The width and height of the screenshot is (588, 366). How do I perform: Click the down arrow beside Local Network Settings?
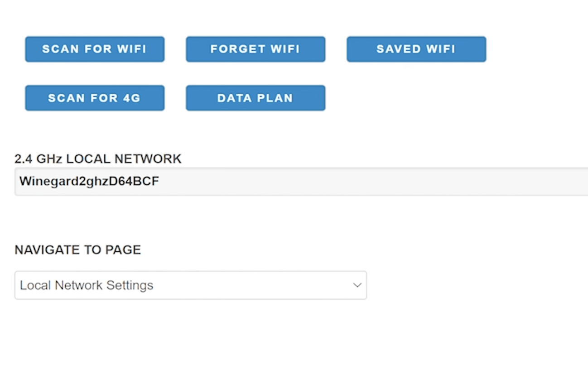tap(357, 285)
